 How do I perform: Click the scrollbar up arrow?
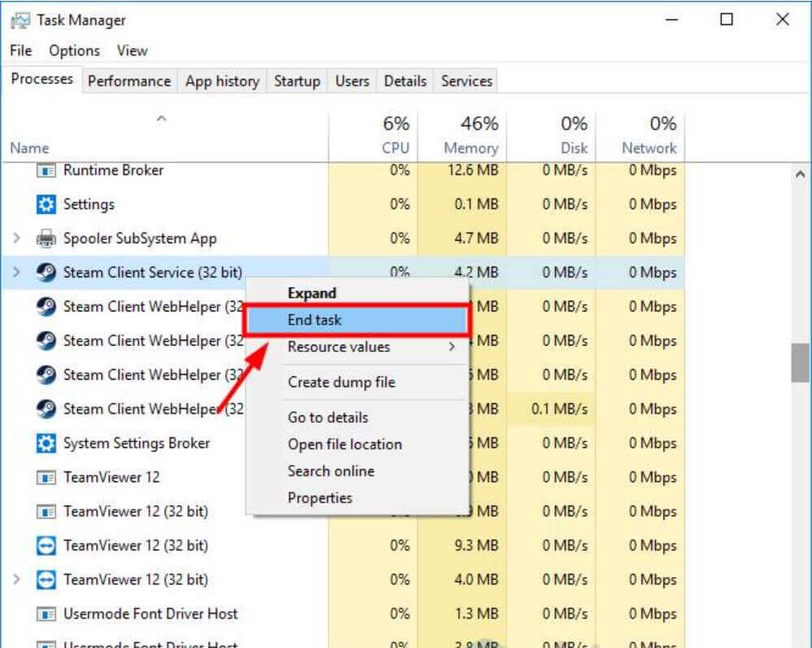(x=800, y=175)
